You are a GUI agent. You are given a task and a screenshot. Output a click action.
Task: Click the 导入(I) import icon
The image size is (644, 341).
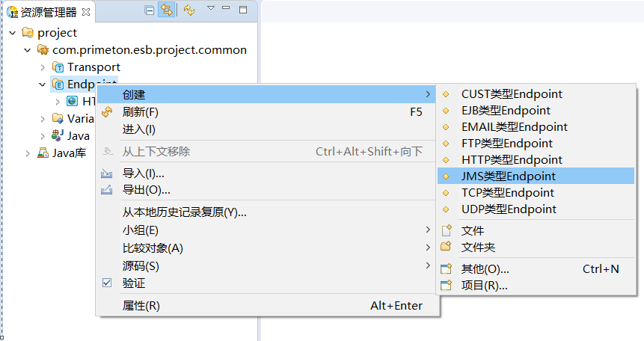[107, 173]
